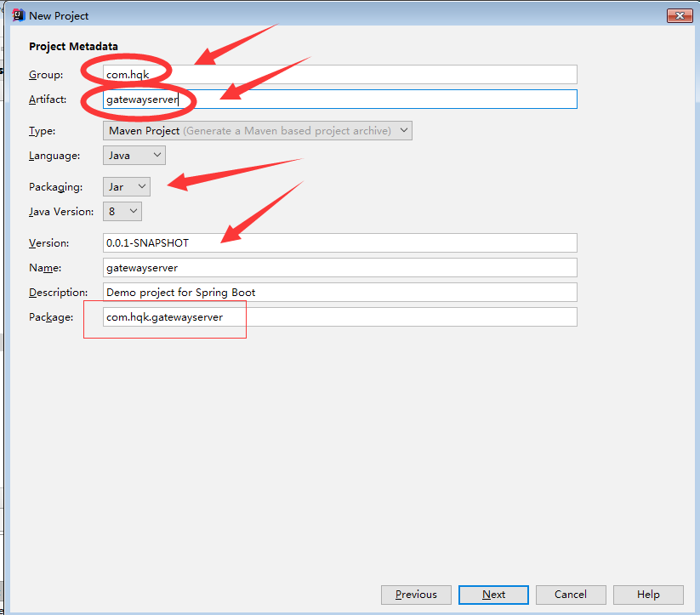Click the Artifact label
This screenshot has width=700, height=615.
coord(49,99)
